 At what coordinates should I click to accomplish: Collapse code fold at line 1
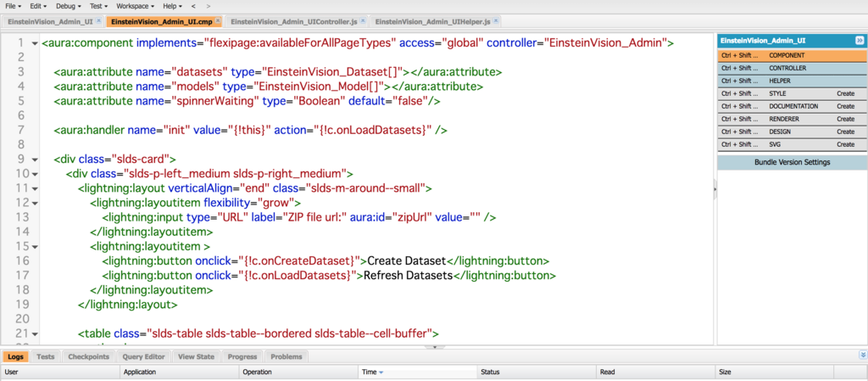pos(34,43)
